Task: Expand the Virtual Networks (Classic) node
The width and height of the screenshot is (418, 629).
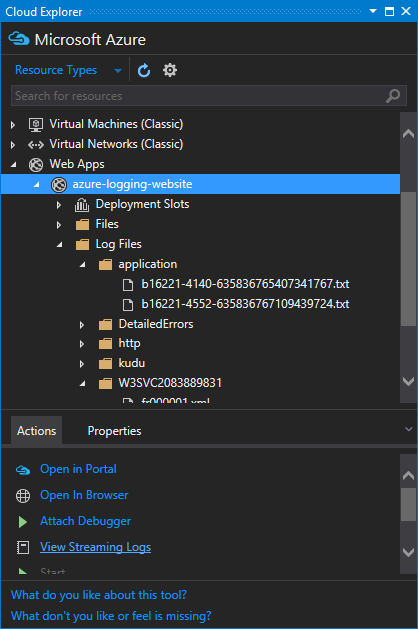Action: coord(13,145)
